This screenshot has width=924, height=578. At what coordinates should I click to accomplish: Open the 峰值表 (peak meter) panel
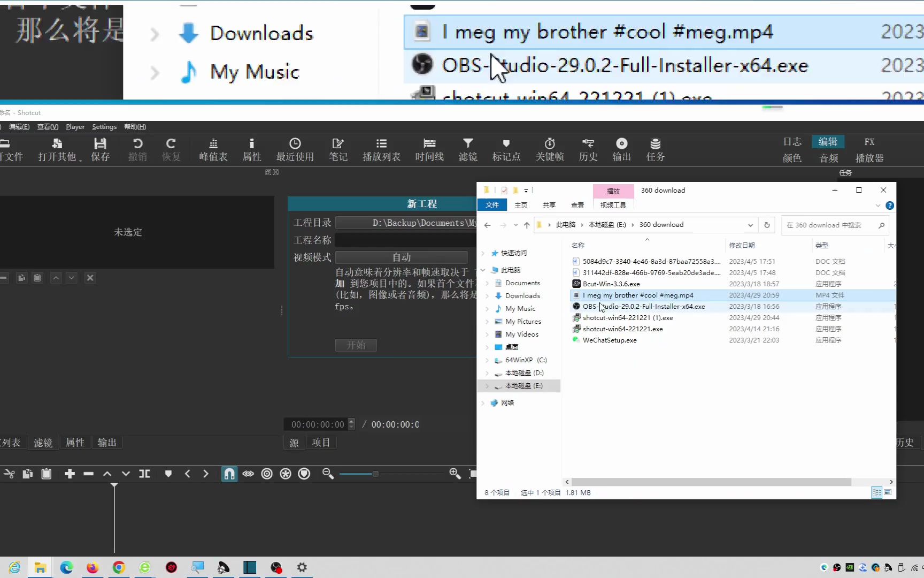coord(213,149)
